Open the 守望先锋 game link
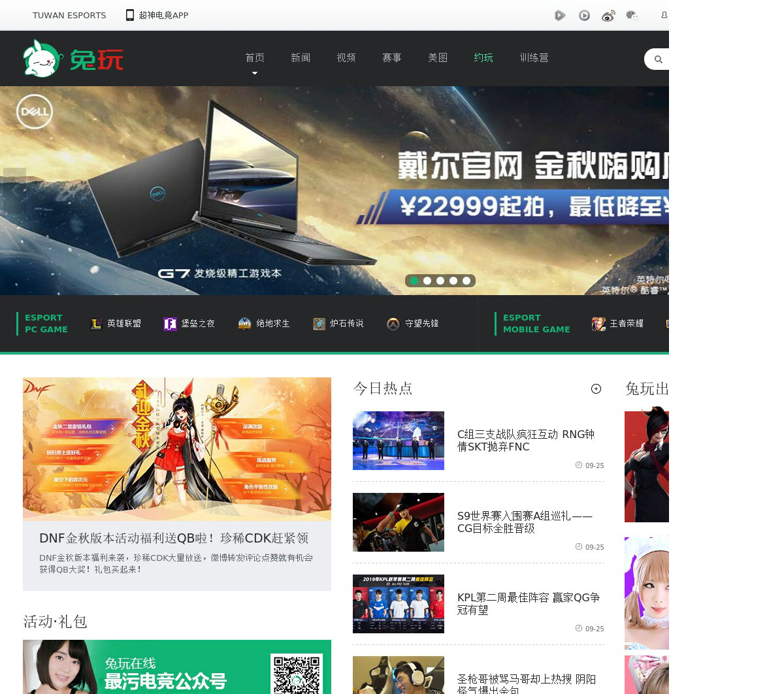 [421, 324]
